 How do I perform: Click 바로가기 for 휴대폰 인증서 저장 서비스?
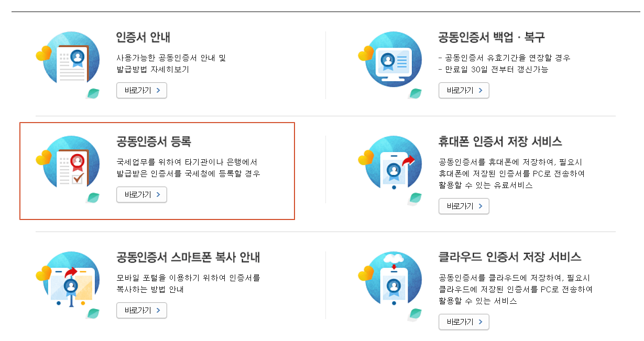463,206
